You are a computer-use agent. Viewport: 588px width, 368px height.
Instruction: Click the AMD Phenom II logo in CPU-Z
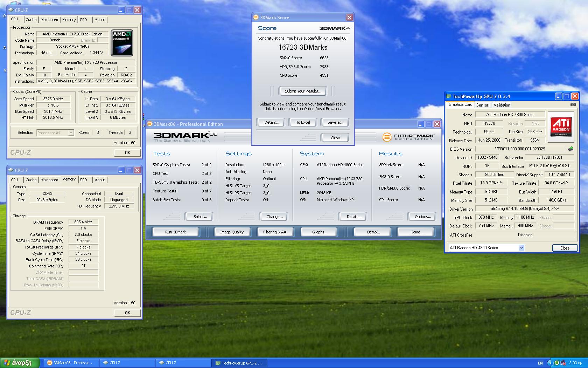tap(122, 43)
